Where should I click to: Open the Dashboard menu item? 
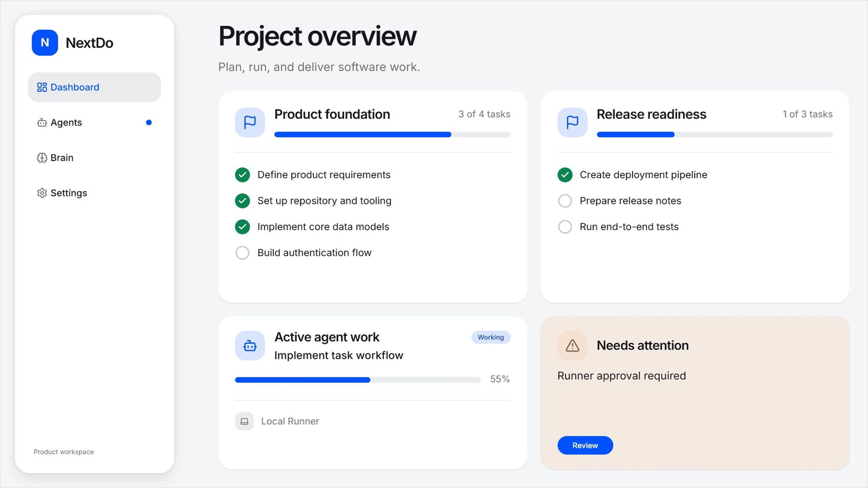point(94,87)
